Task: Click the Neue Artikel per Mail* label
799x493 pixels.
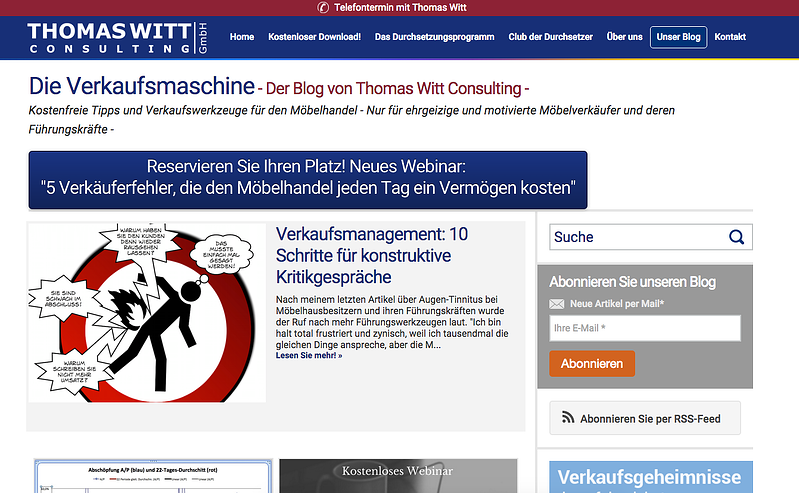Action: (x=617, y=304)
